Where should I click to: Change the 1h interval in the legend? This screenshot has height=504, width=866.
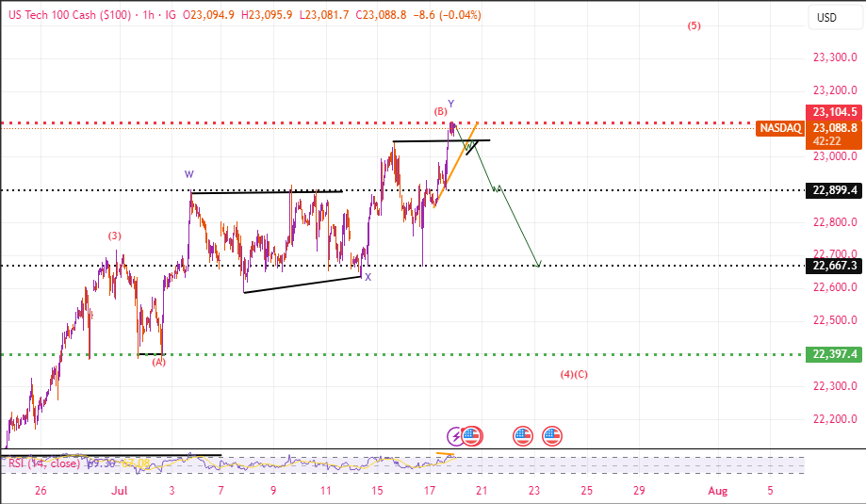pos(146,17)
